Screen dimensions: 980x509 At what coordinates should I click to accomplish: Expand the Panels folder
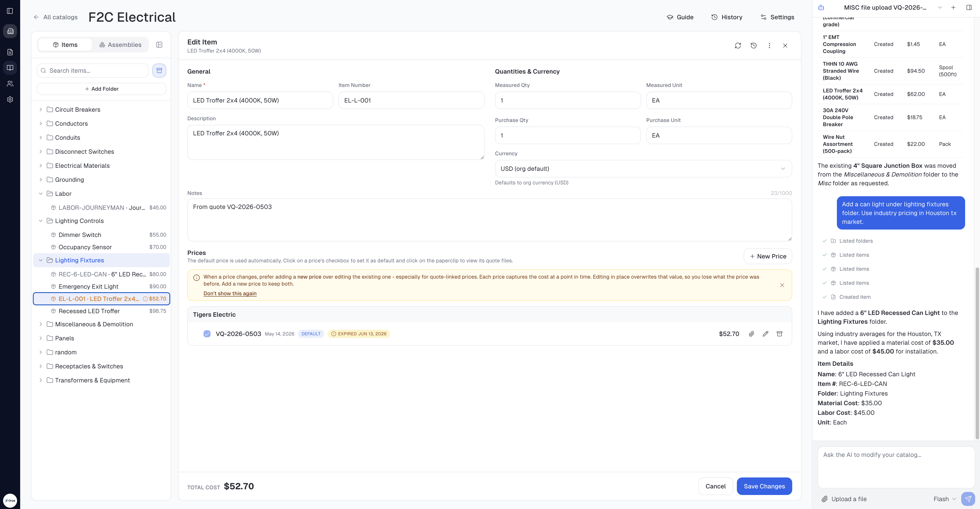click(x=41, y=338)
